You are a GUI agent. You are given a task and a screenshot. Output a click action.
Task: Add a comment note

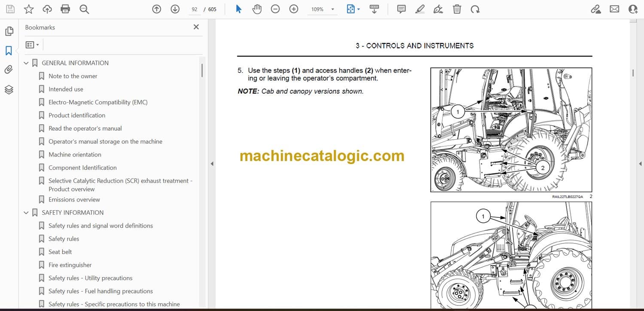[401, 9]
